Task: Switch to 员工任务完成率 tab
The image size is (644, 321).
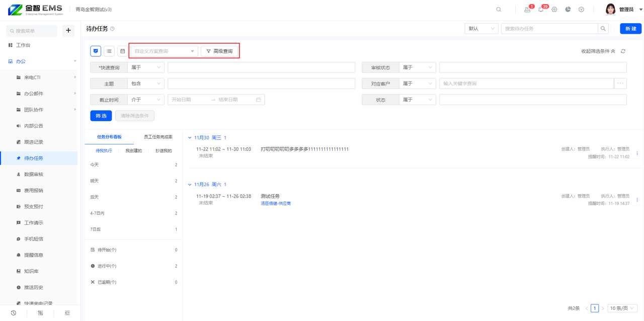Action: pyautogui.click(x=158, y=137)
